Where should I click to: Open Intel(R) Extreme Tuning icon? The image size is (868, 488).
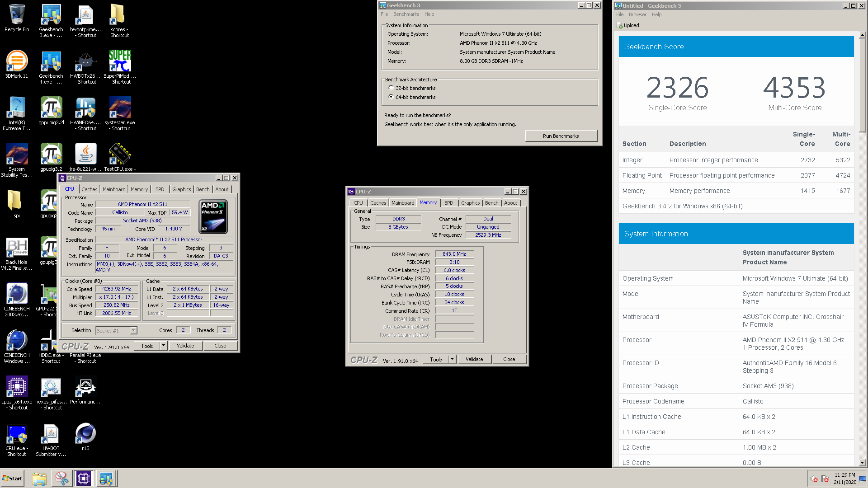(x=17, y=114)
